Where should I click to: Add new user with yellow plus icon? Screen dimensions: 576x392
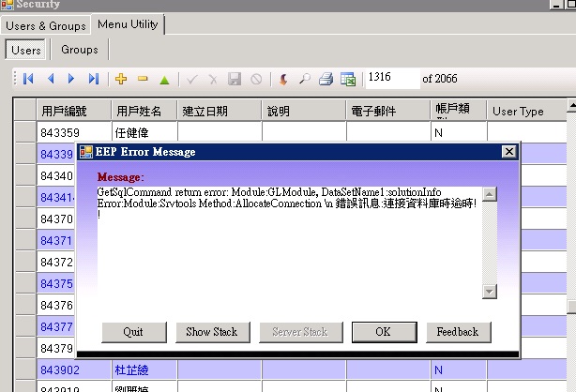tap(120, 80)
